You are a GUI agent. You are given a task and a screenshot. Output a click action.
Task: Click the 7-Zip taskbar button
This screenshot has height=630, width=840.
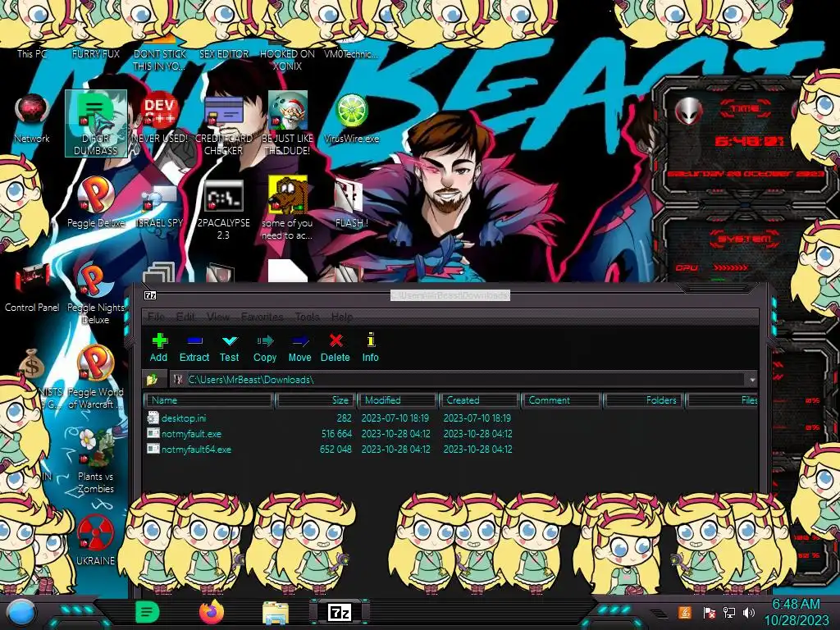[340, 612]
